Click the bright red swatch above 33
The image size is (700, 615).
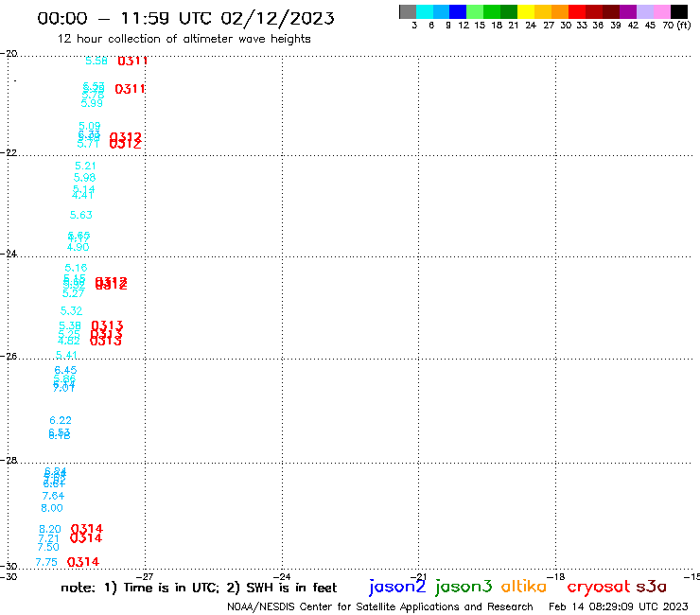[577, 11]
